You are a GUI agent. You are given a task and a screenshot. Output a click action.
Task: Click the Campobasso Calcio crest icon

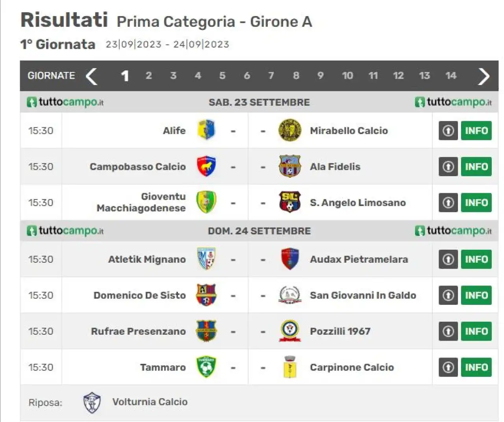pos(206,166)
